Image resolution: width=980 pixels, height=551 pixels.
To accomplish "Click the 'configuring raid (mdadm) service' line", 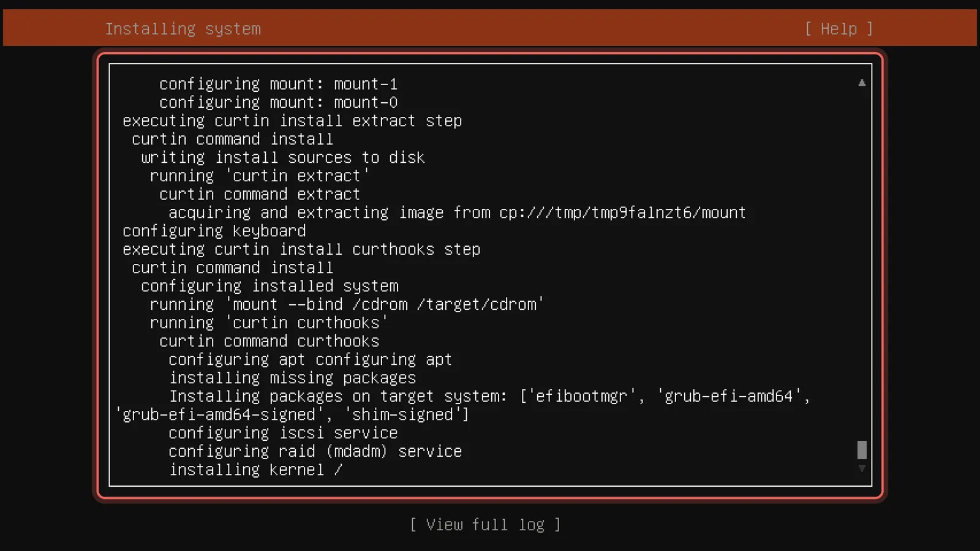I will (315, 451).
